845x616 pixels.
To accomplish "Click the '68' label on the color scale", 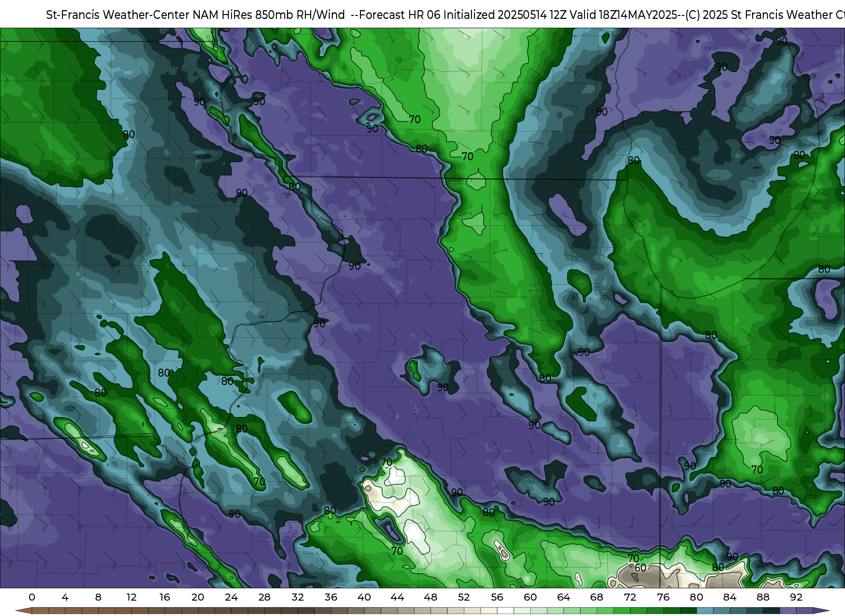I will [x=597, y=597].
